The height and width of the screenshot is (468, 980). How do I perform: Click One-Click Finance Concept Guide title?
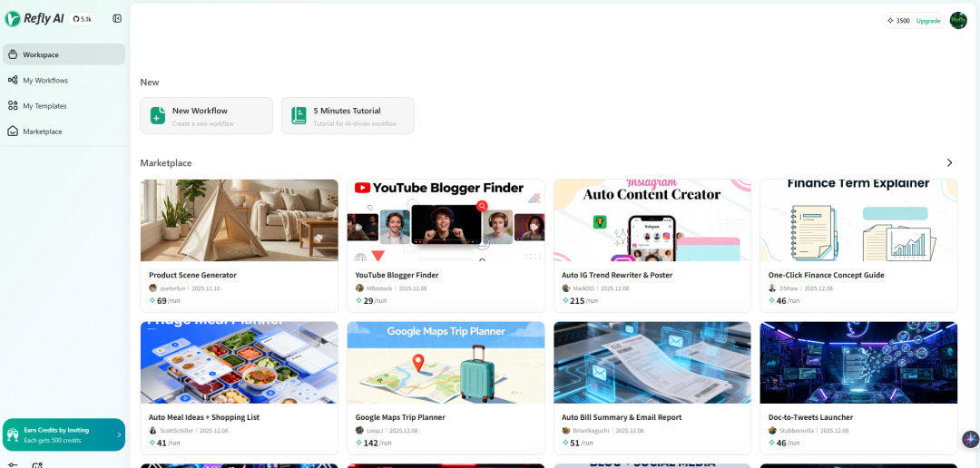[x=827, y=275]
